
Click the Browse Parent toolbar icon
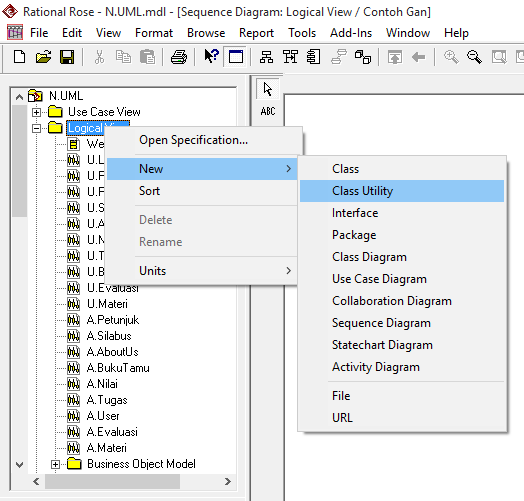[x=395, y=57]
